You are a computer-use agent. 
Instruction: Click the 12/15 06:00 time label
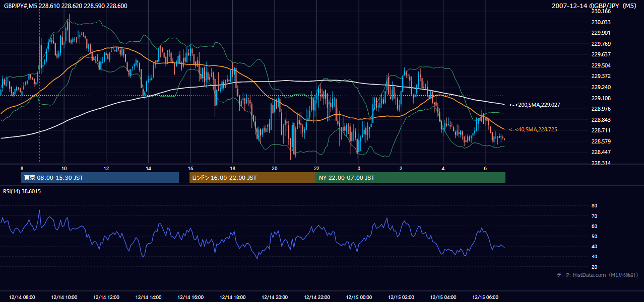tap(485, 297)
